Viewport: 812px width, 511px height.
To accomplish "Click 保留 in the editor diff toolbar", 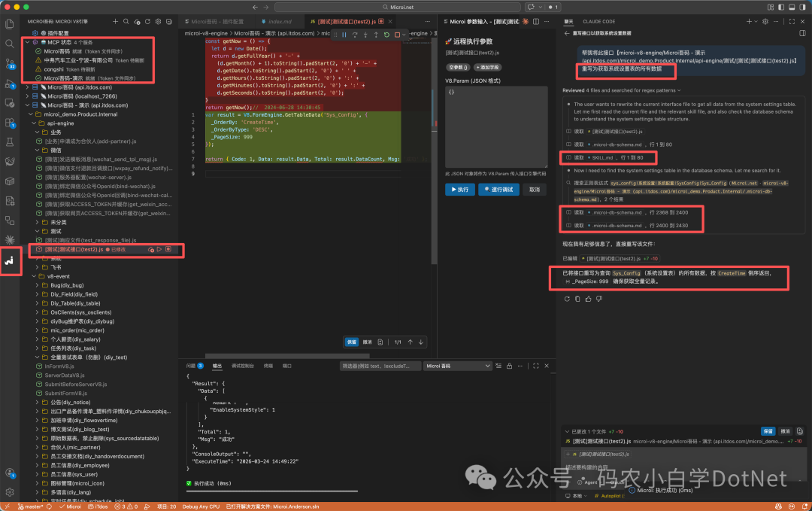I will point(352,342).
